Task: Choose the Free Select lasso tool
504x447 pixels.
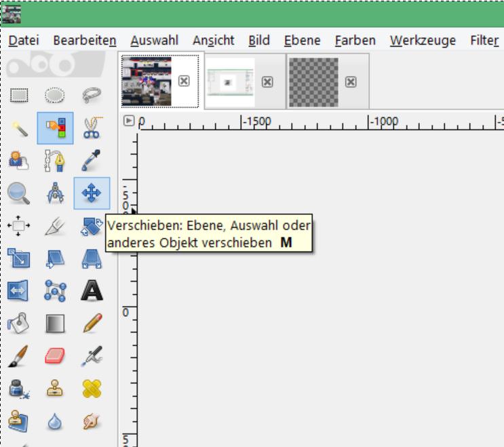Action: (92, 96)
